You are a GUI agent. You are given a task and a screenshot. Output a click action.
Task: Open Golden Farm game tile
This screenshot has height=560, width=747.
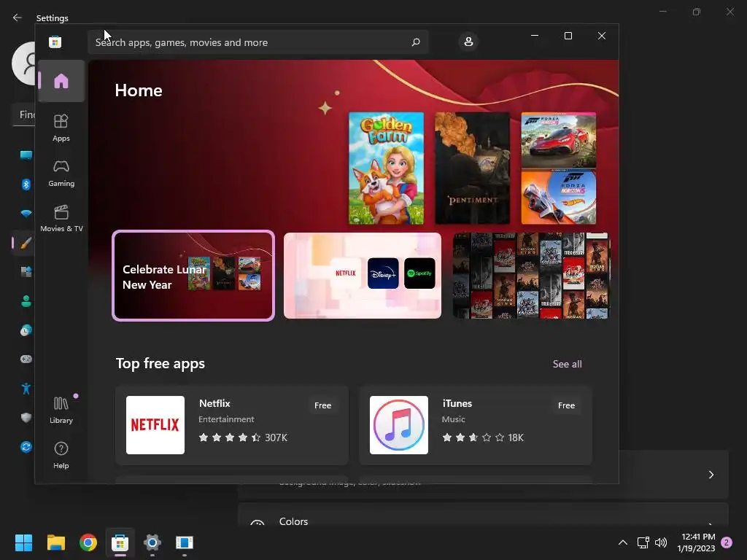[386, 168]
